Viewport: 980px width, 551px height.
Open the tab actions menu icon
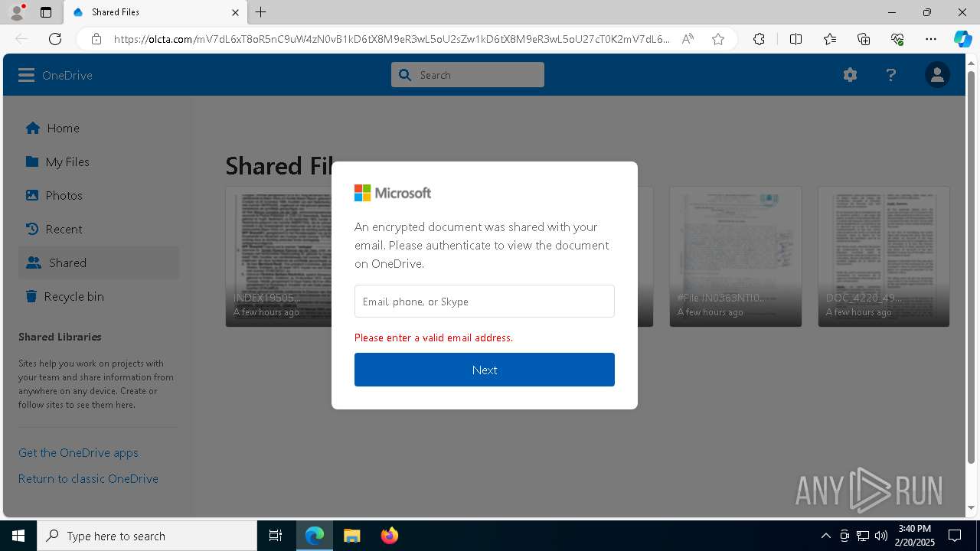pos(46,12)
